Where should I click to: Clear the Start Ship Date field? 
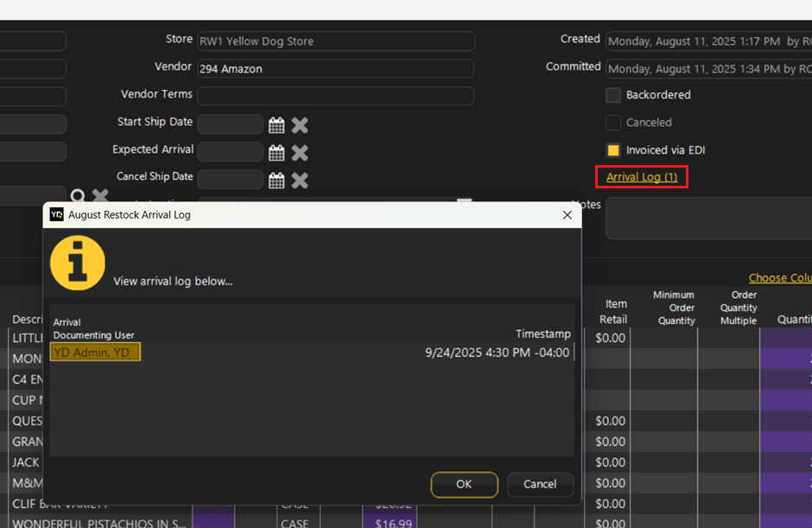300,125
